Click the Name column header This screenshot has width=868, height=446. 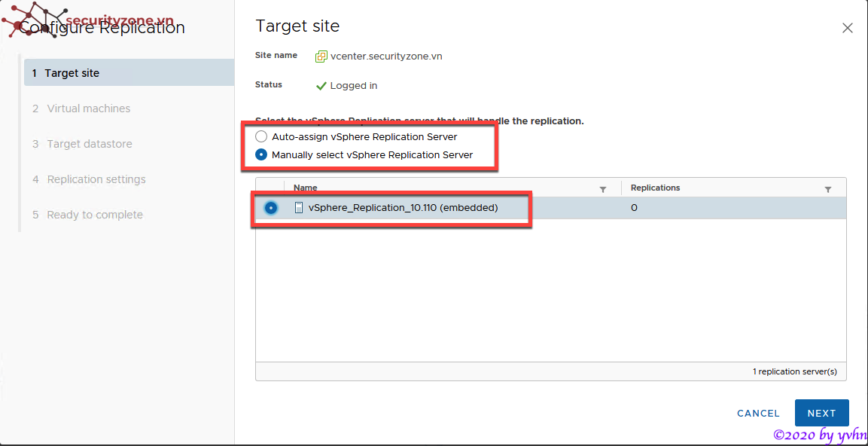point(305,188)
